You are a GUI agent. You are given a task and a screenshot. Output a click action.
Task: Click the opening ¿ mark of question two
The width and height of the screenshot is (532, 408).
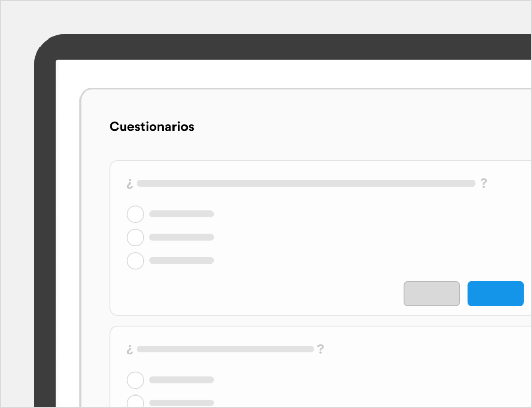click(x=130, y=350)
